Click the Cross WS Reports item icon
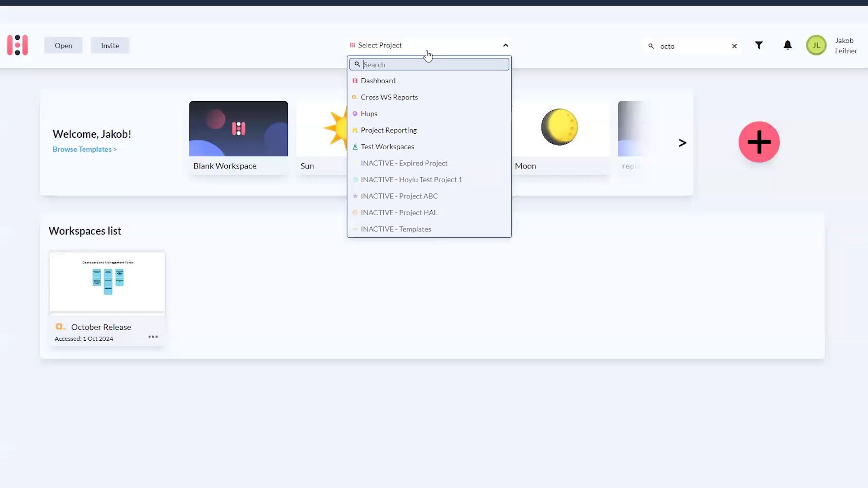 (355, 97)
